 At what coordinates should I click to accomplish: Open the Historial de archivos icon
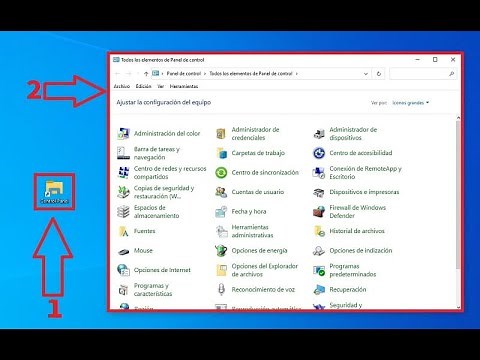point(319,231)
